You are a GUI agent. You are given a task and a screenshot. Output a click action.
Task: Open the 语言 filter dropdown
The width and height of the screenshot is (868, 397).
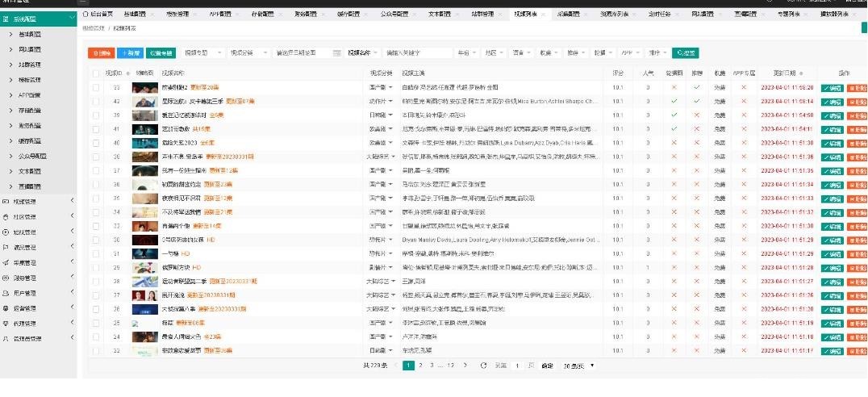point(521,53)
